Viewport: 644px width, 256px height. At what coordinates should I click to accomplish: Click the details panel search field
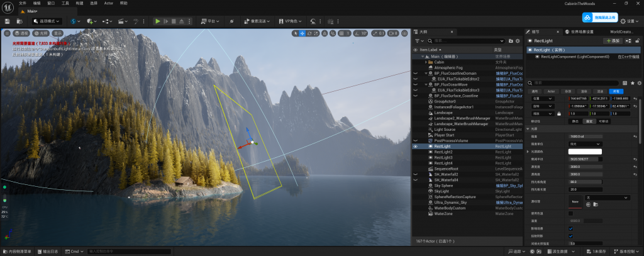coord(579,82)
